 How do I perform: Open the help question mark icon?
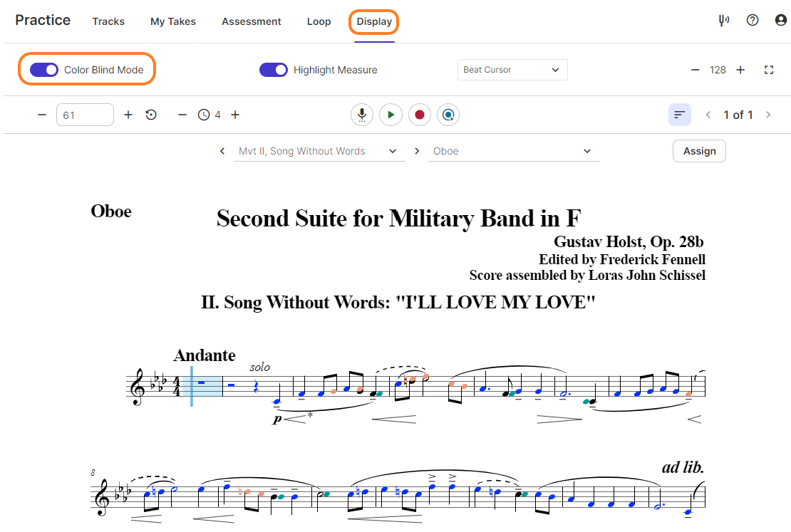(x=752, y=20)
